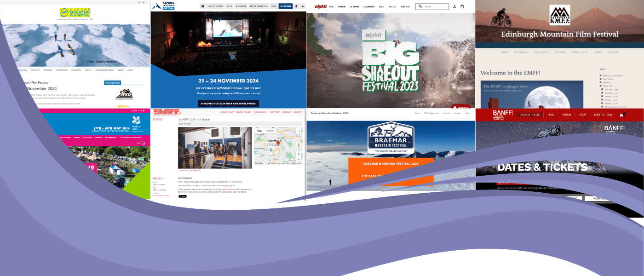Open Shop on Banff menu
The height and width of the screenshot is (276, 644).
click(582, 115)
